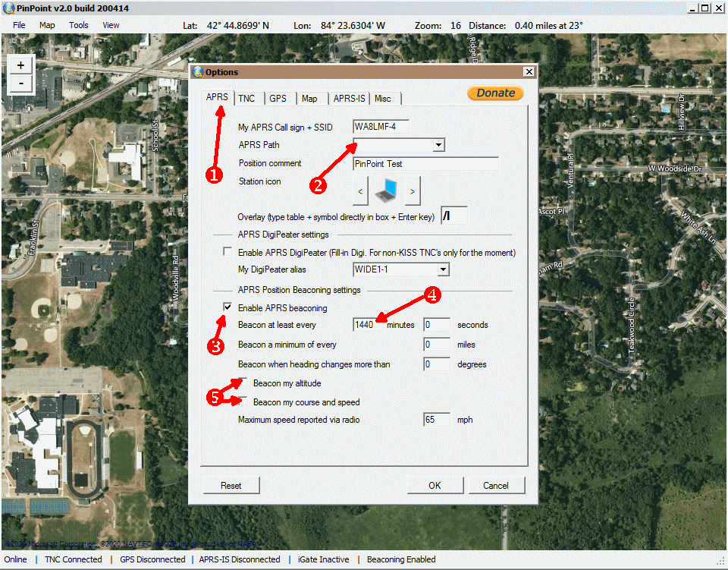Click the GPS Disconnected status text
The image size is (728, 570).
(x=152, y=559)
